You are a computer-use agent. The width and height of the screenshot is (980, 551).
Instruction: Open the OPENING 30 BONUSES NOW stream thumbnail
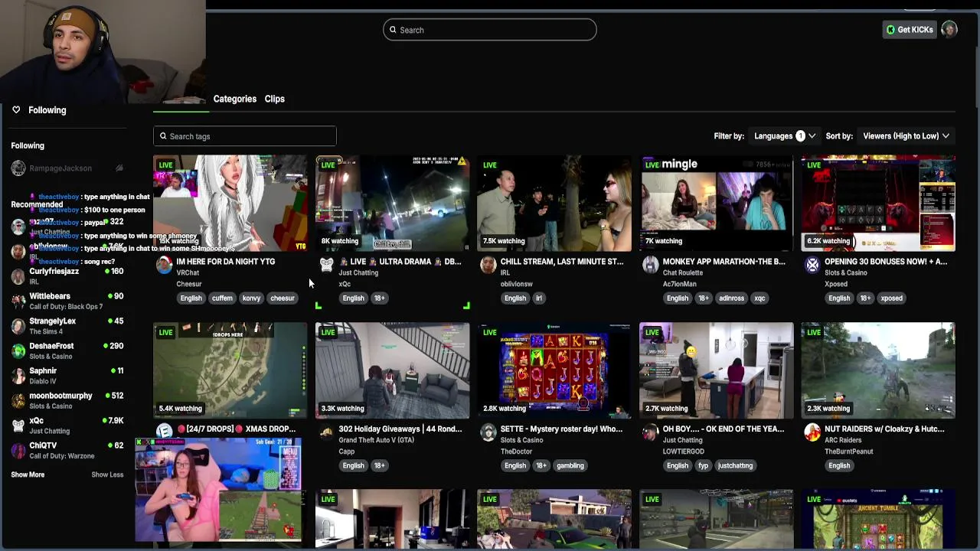pyautogui.click(x=878, y=204)
